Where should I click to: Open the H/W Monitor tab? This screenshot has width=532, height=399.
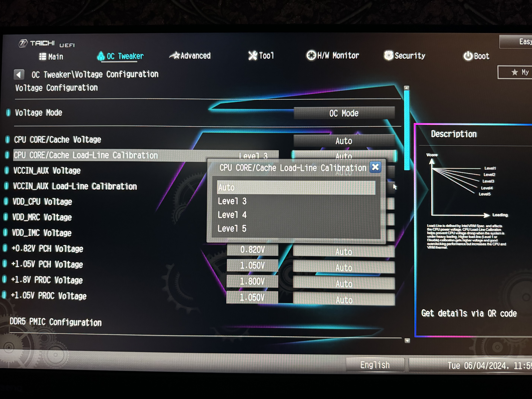point(338,56)
